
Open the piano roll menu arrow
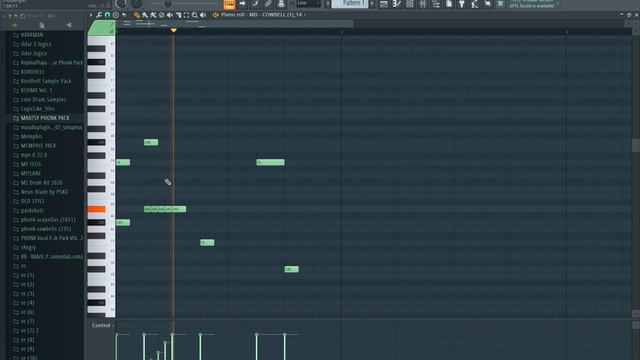click(x=91, y=15)
